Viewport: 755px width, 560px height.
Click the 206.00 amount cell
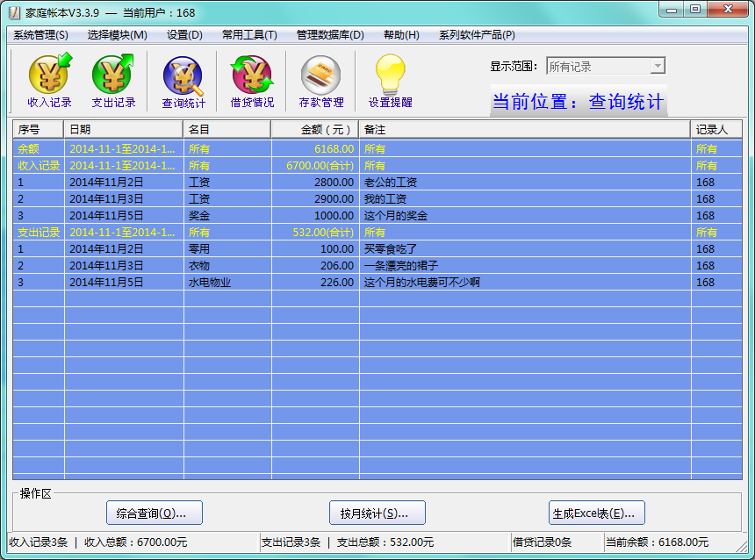tap(315, 265)
